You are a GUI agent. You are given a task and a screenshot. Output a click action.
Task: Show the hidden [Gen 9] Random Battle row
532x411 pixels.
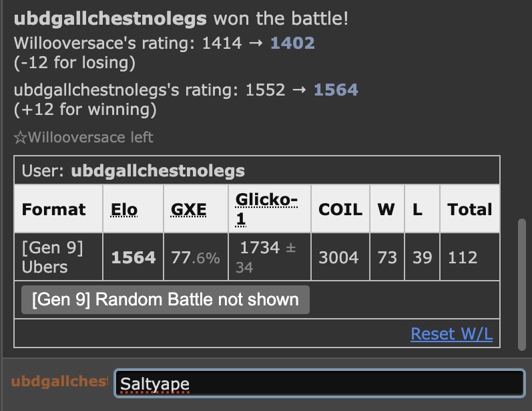point(166,299)
